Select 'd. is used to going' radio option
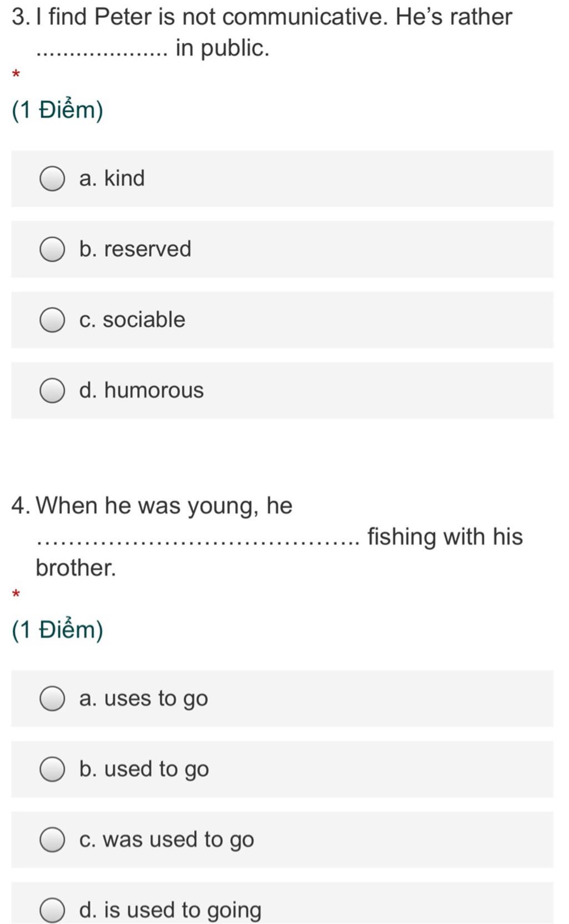This screenshot has height=924, width=569. (52, 910)
